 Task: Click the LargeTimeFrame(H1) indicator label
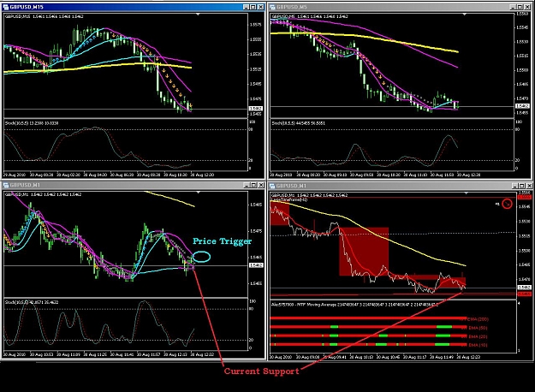pos(289,199)
